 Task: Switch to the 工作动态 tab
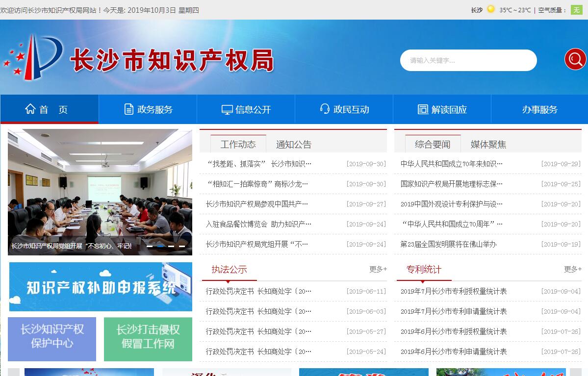[x=238, y=144]
